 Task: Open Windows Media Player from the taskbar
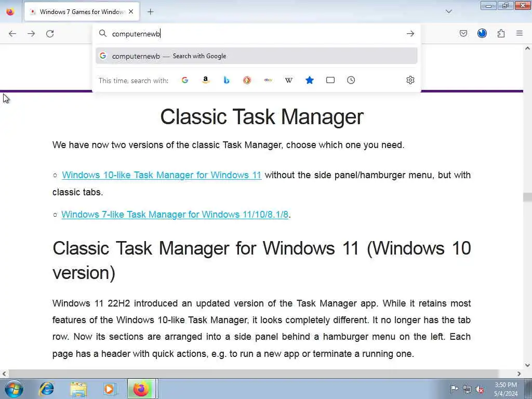point(110,389)
